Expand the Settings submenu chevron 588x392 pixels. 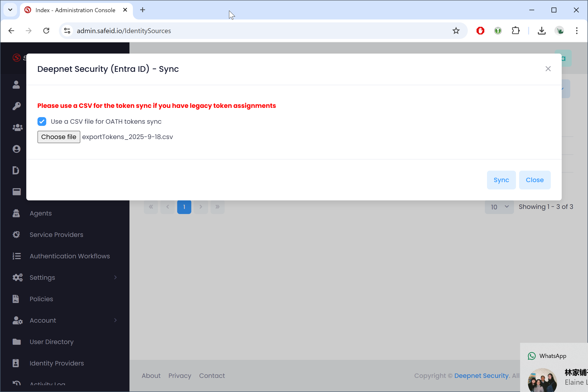pyautogui.click(x=115, y=277)
